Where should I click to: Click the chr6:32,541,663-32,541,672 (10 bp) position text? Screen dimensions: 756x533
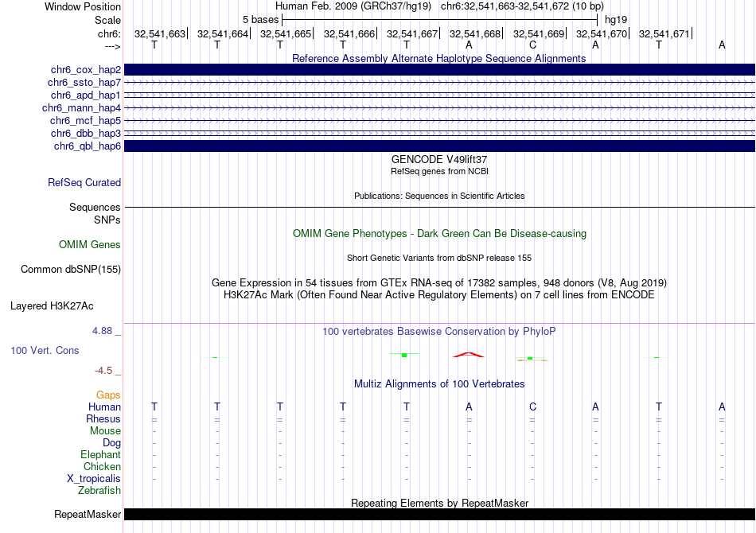pyautogui.click(x=522, y=6)
